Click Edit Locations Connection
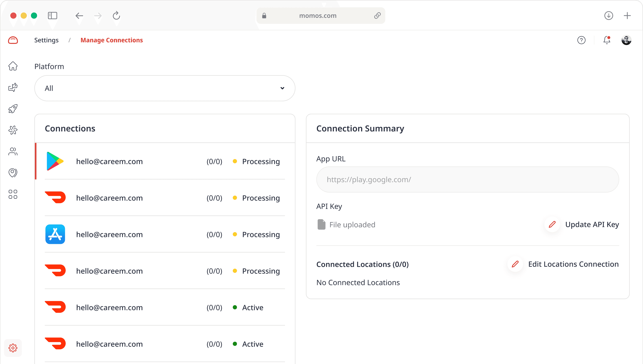 (573, 264)
